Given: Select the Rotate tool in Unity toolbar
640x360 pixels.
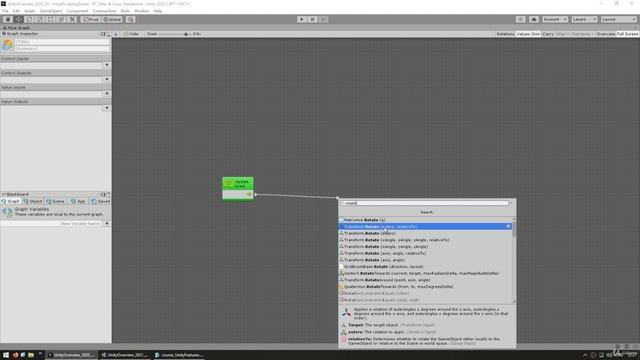Looking at the screenshot, I should (29, 19).
